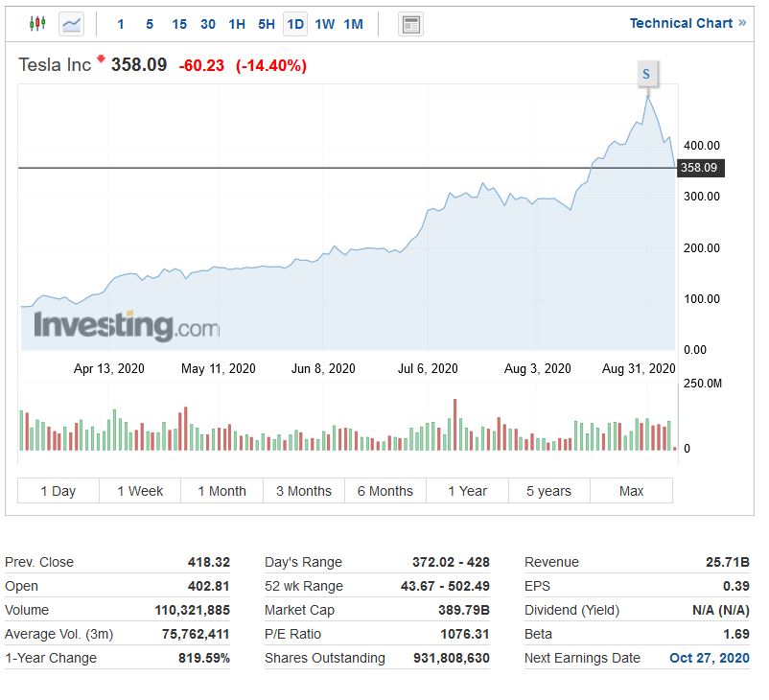
Task: Click the Tesla Inc title
Action: coord(55,65)
